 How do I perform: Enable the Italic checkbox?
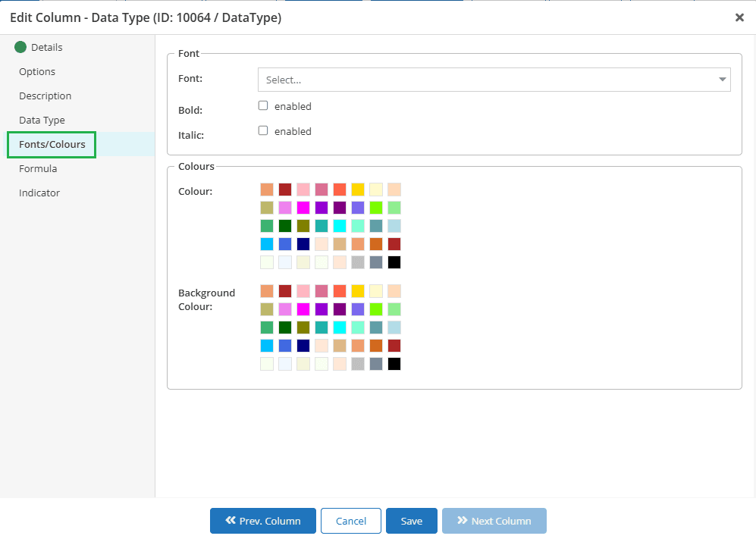coord(263,130)
